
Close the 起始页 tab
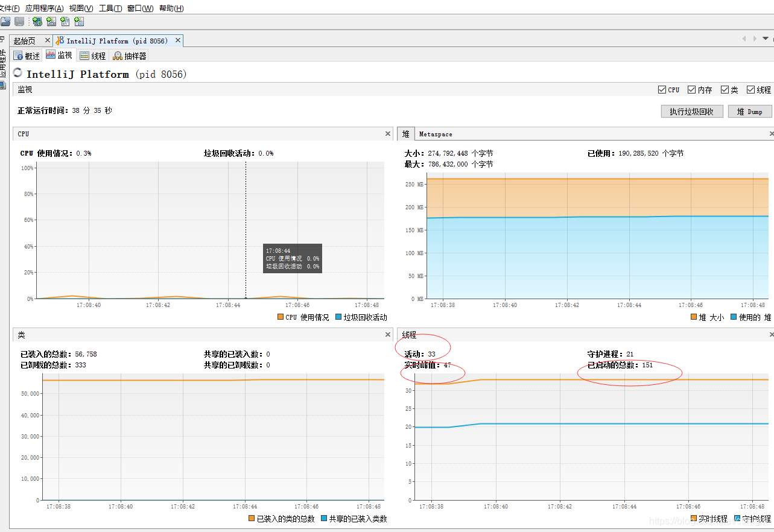click(48, 40)
